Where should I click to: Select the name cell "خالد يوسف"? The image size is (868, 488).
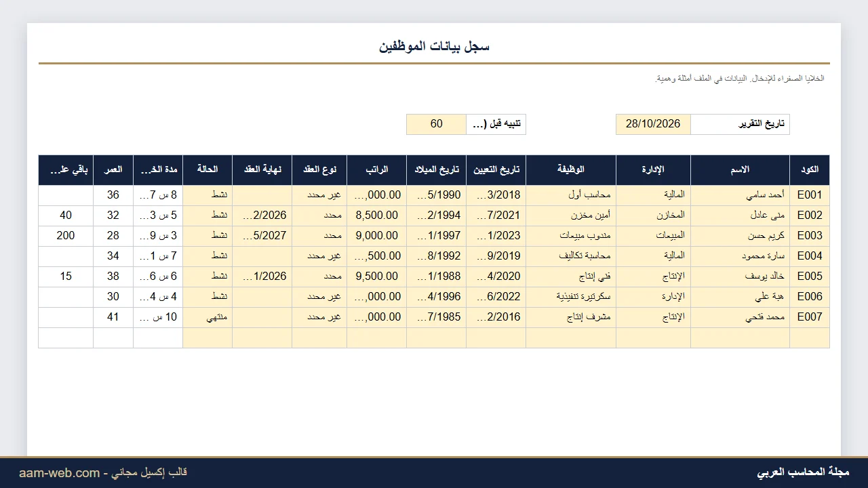pyautogui.click(x=740, y=277)
